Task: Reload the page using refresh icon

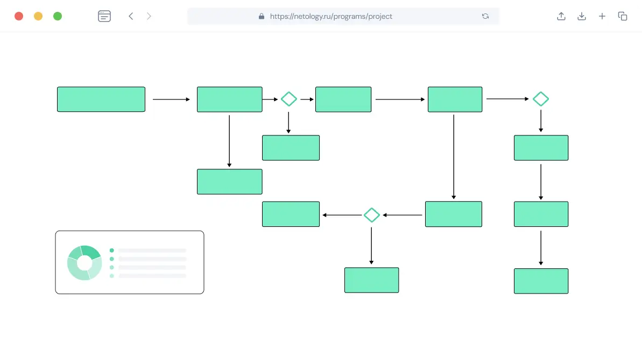Action: pos(485,16)
